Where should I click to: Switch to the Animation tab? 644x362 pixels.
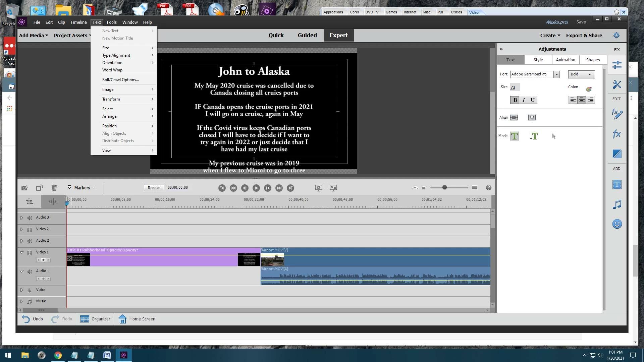click(565, 60)
